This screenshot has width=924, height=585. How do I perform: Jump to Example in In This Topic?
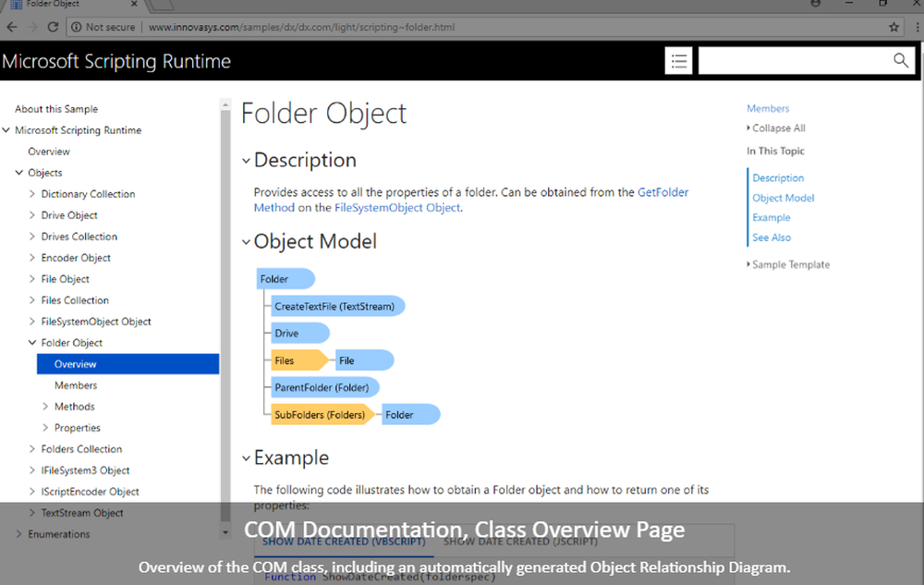coord(772,217)
